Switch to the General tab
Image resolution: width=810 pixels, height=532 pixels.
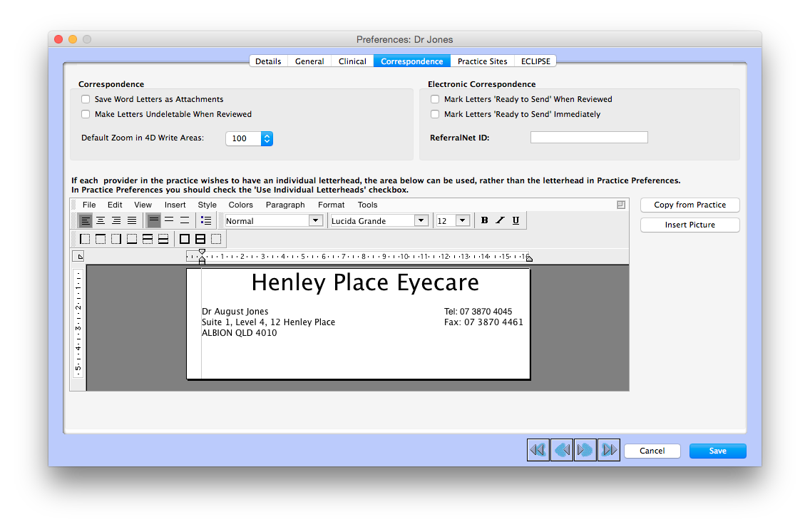click(309, 61)
